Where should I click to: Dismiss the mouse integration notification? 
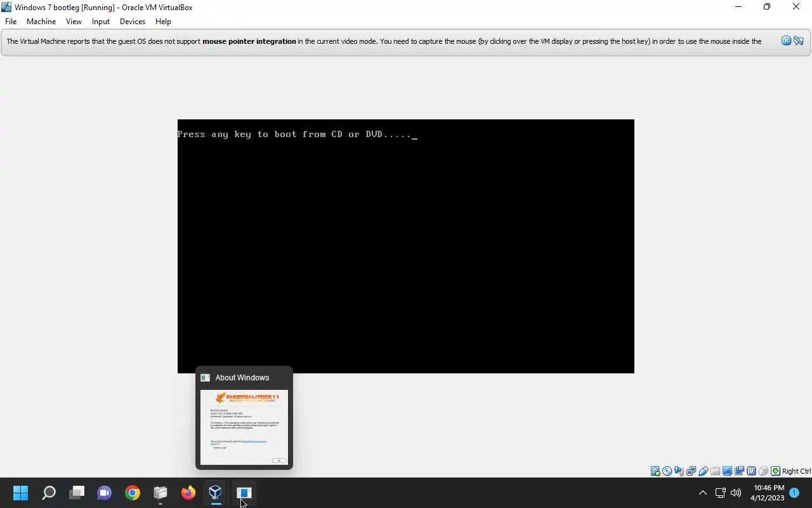pyautogui.click(x=786, y=41)
